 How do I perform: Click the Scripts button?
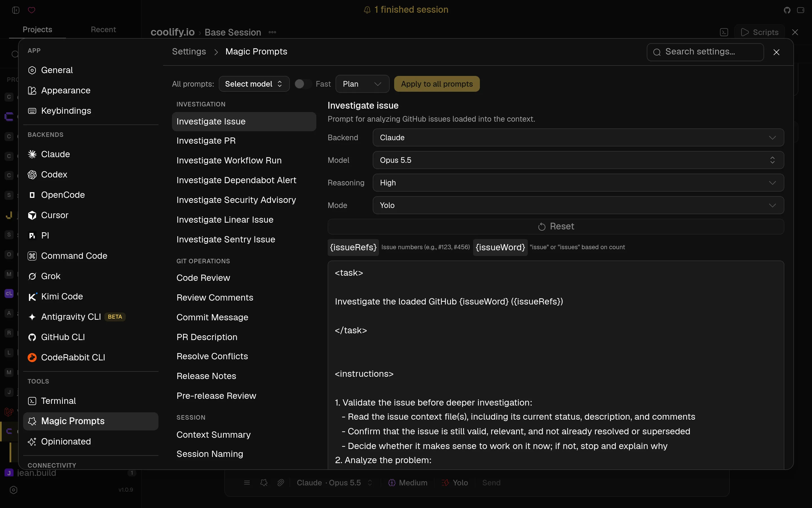pyautogui.click(x=760, y=32)
